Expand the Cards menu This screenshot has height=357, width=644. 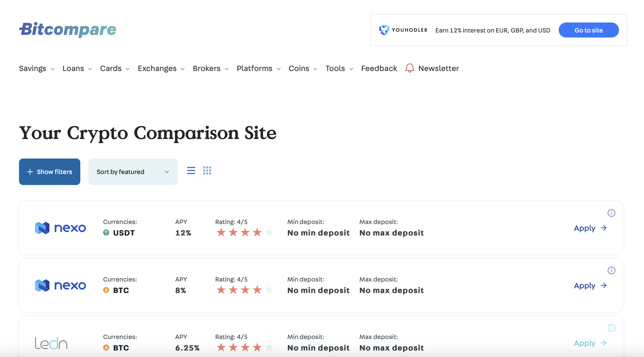tap(115, 68)
